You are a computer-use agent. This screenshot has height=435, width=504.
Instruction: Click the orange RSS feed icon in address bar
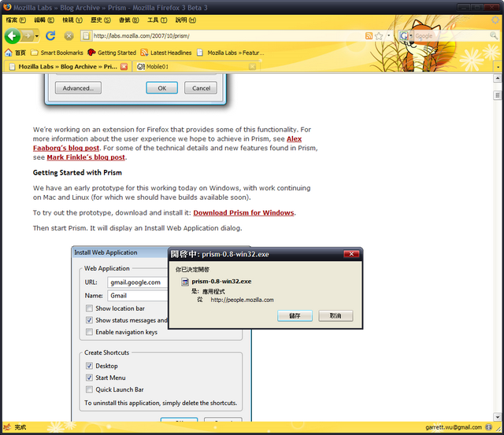tap(369, 36)
